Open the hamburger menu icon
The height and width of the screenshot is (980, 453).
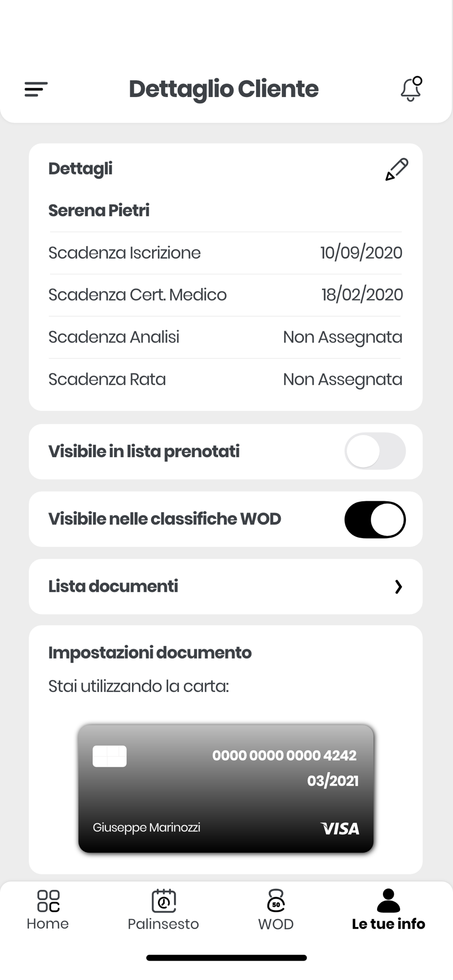coord(36,89)
